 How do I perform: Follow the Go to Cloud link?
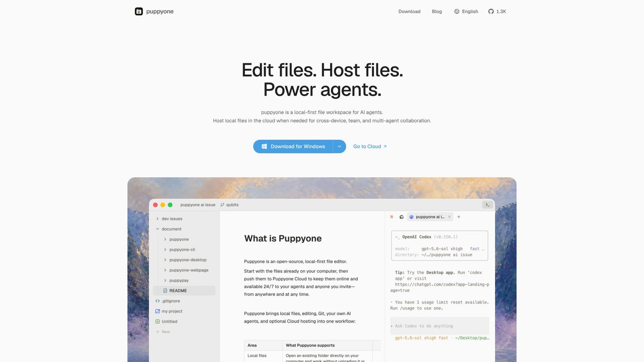click(370, 146)
